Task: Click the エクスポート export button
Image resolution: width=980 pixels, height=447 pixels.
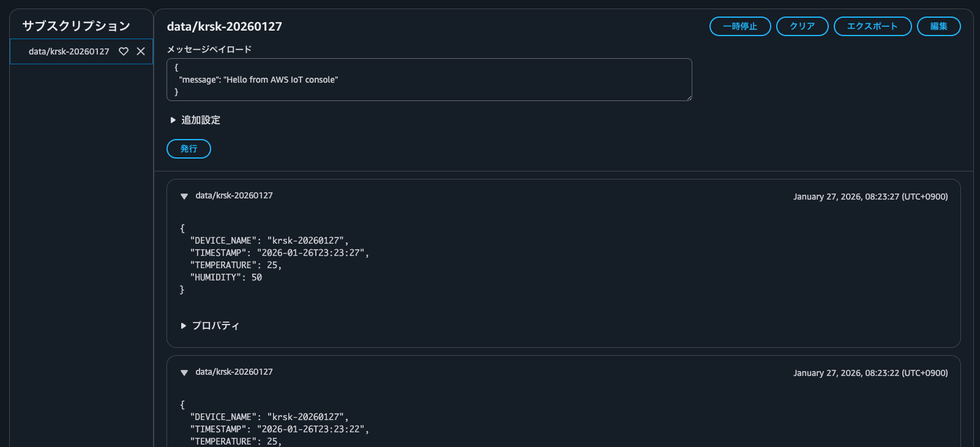Action: click(872, 26)
